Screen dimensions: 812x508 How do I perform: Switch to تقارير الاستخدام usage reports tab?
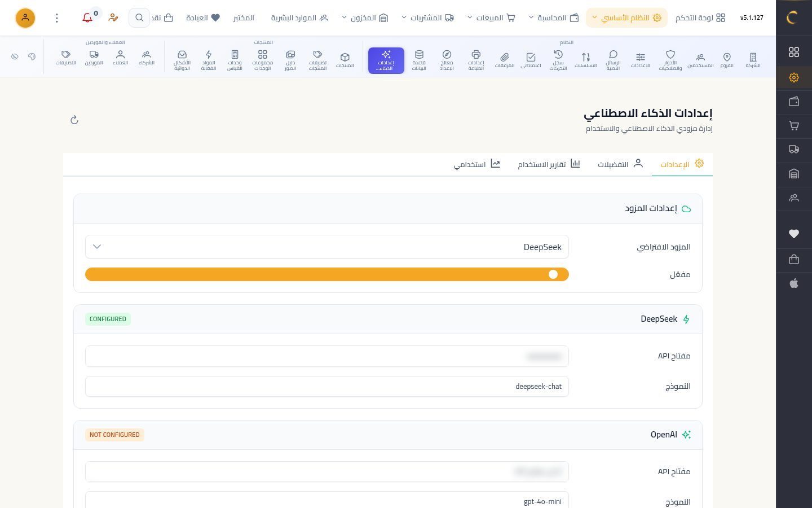pos(549,164)
